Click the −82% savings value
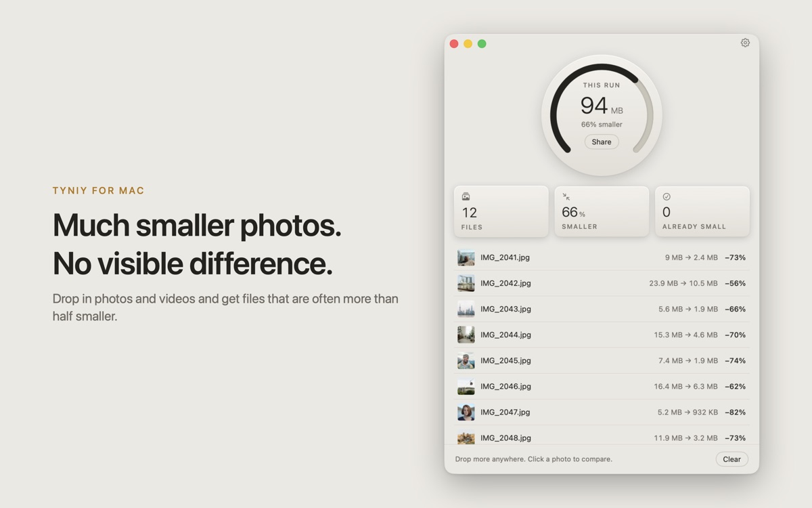This screenshot has height=508, width=812. point(736,412)
